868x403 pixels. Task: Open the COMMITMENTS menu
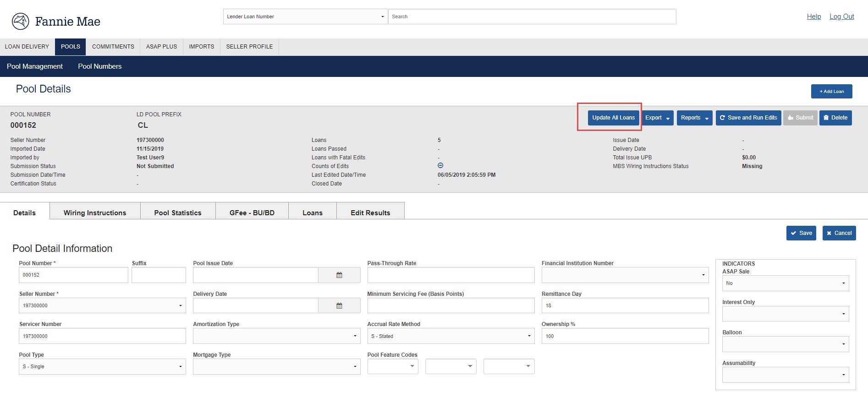tap(113, 47)
